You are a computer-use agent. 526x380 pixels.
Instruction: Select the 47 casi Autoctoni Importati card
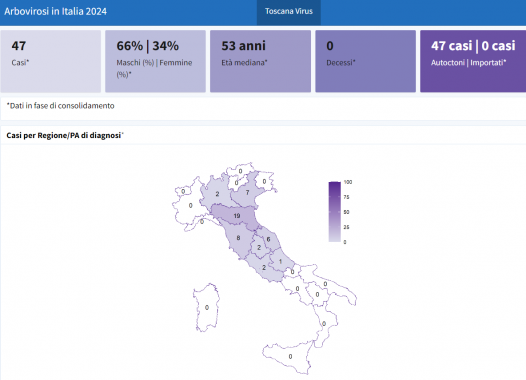coord(473,61)
